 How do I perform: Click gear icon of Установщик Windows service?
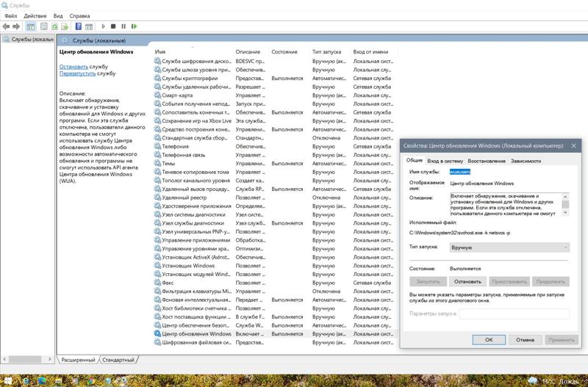coord(157,266)
